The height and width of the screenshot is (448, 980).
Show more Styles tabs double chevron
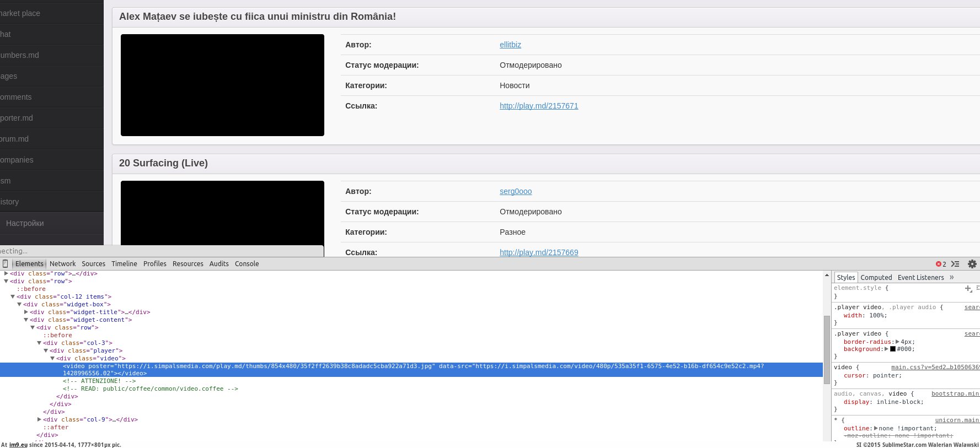coord(952,277)
